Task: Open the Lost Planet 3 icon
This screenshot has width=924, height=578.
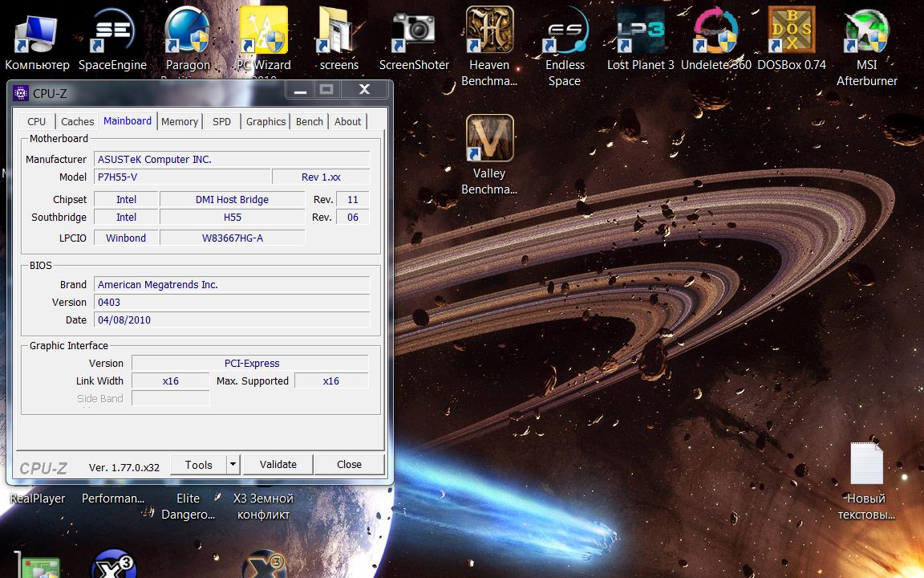Action: [x=640, y=34]
